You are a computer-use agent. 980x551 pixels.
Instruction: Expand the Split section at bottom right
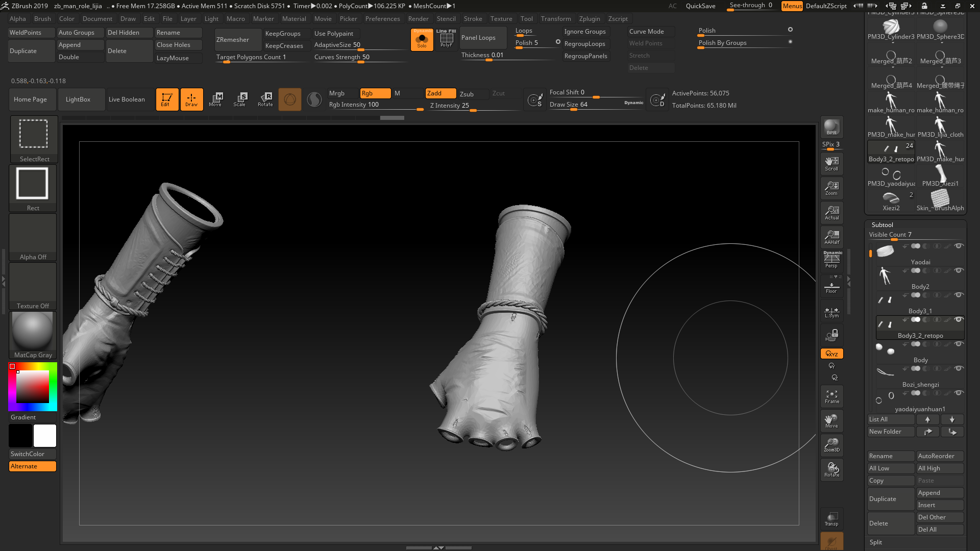[x=876, y=542]
